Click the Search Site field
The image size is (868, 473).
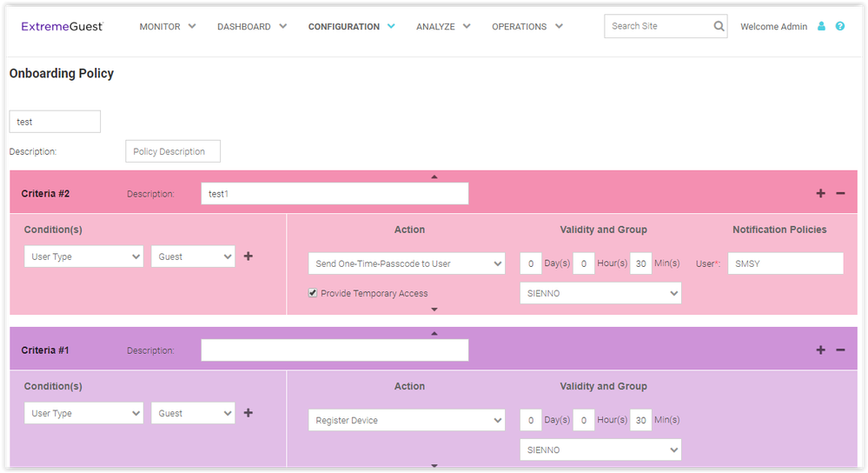tap(657, 26)
